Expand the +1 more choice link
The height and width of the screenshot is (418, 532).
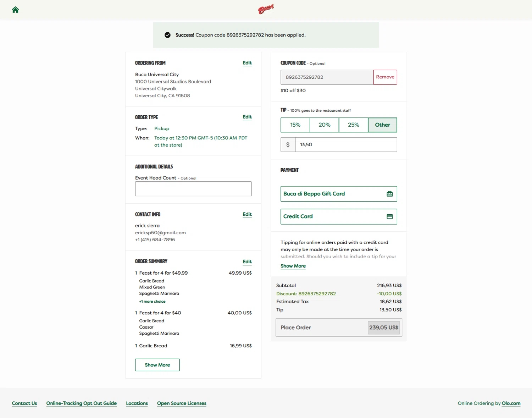pyautogui.click(x=152, y=302)
